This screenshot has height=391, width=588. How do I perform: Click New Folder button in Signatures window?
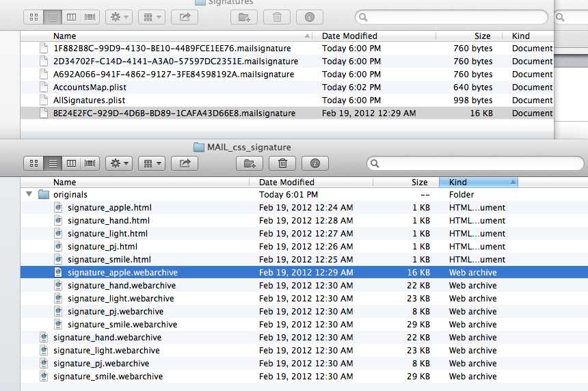[244, 17]
